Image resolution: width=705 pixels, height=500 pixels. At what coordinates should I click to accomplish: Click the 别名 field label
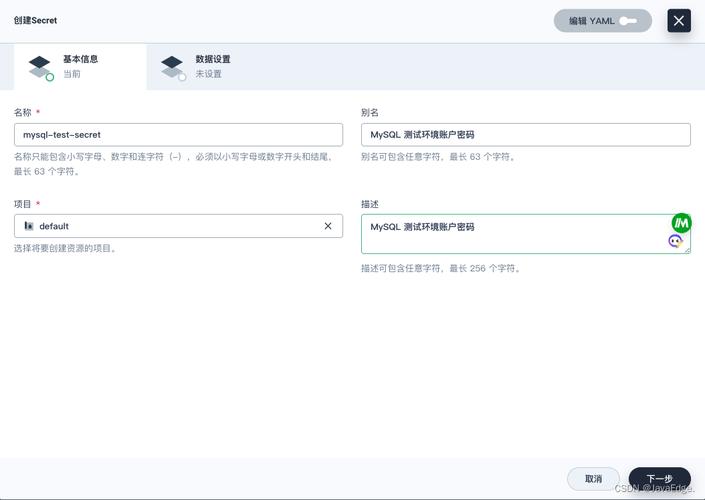point(370,112)
